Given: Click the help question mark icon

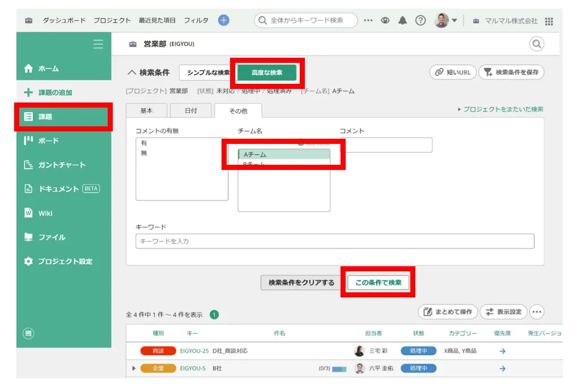Looking at the screenshot, I should pos(420,20).
